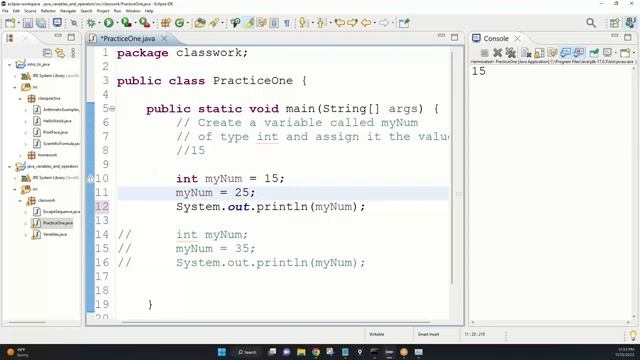This screenshot has width=640, height=360.
Task: Toggle Show Whitespace Characters pilcrow icon
Action: coord(287,23)
